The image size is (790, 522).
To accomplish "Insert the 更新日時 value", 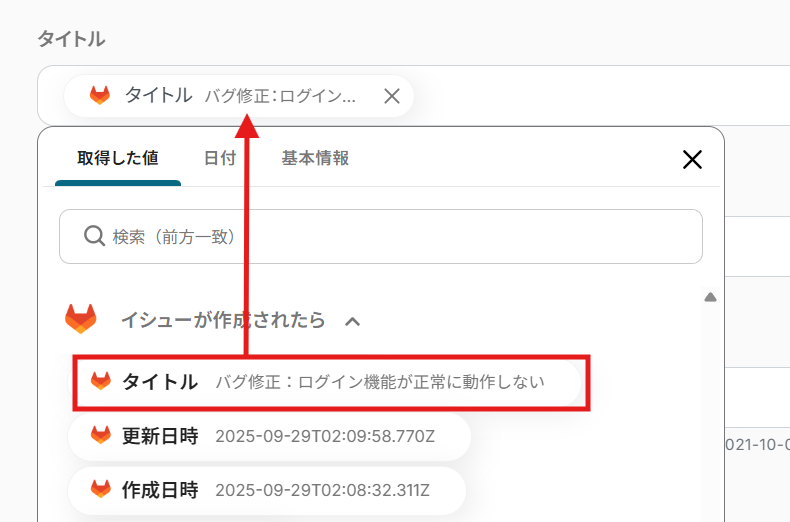I will [x=268, y=436].
